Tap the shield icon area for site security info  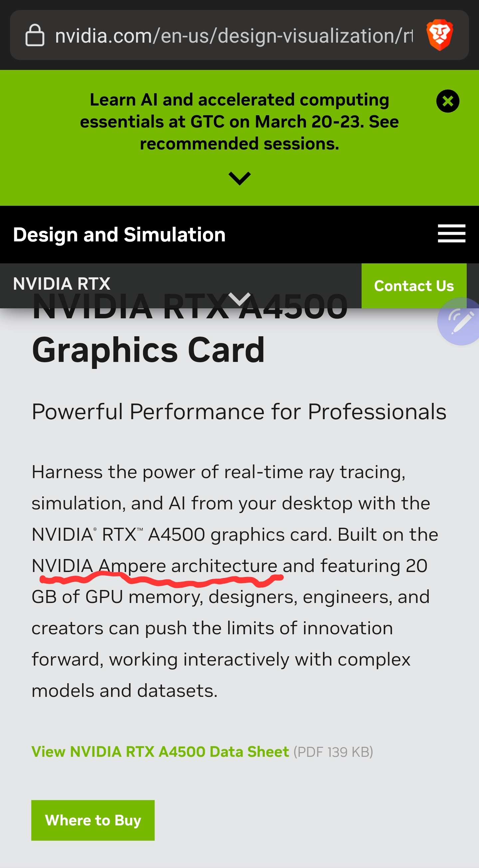pos(35,35)
